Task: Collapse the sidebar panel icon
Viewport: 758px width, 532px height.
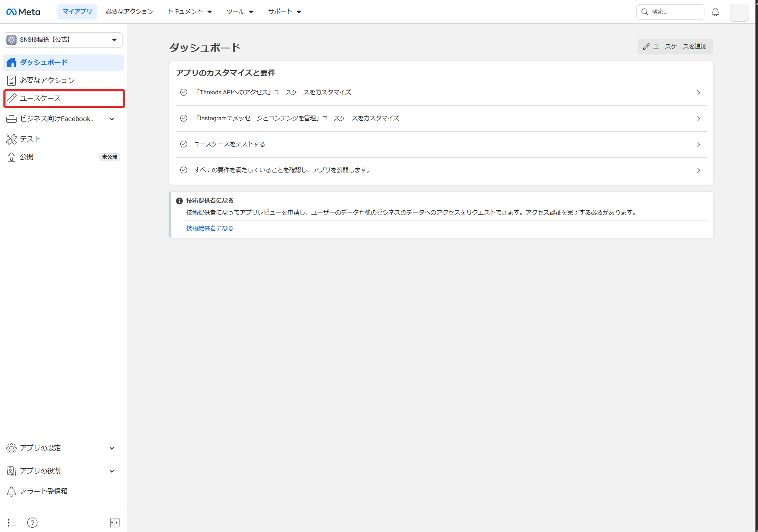Action: [x=115, y=523]
